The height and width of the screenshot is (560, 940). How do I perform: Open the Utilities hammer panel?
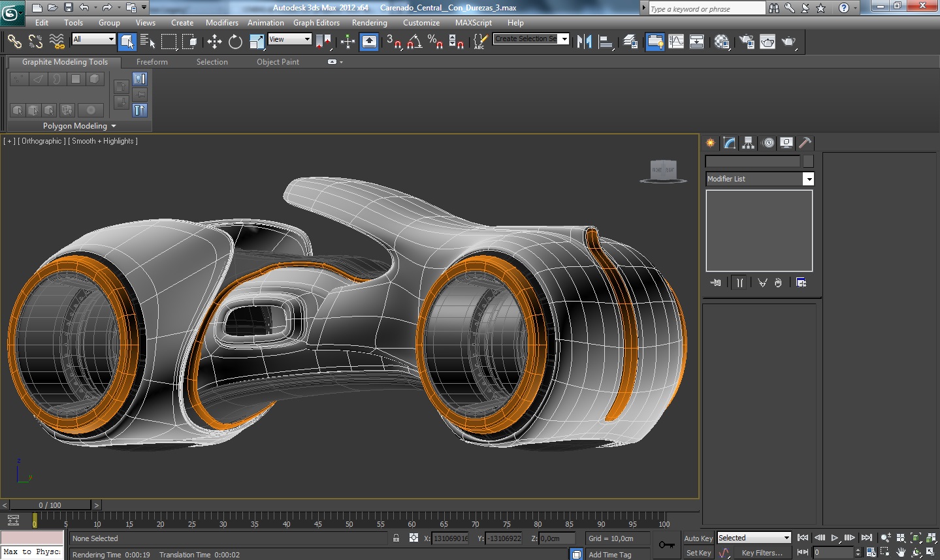click(805, 143)
